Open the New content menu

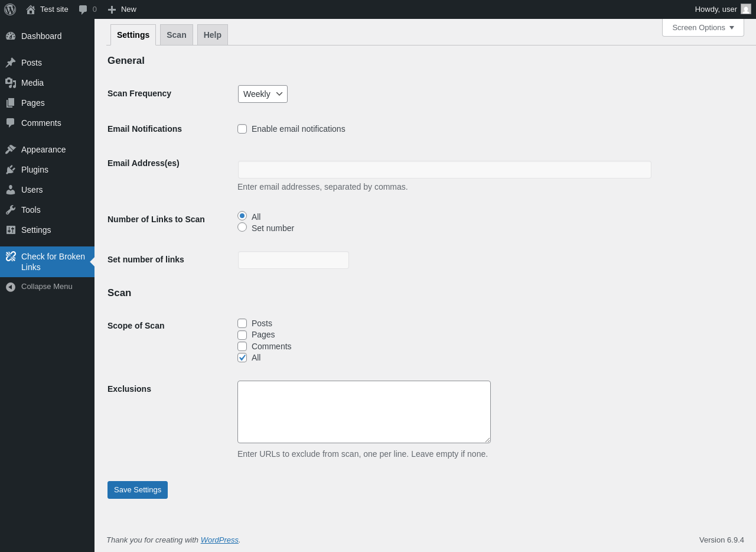[x=122, y=9]
